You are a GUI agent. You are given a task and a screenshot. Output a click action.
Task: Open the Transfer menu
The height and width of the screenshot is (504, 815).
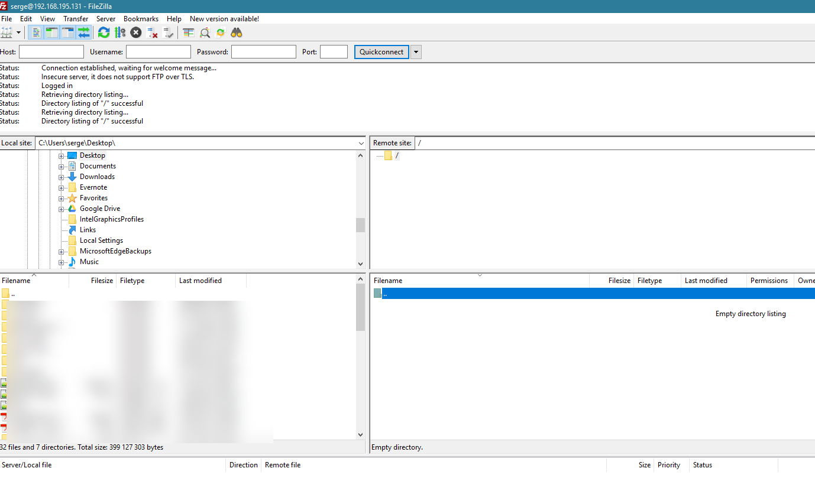click(x=76, y=19)
